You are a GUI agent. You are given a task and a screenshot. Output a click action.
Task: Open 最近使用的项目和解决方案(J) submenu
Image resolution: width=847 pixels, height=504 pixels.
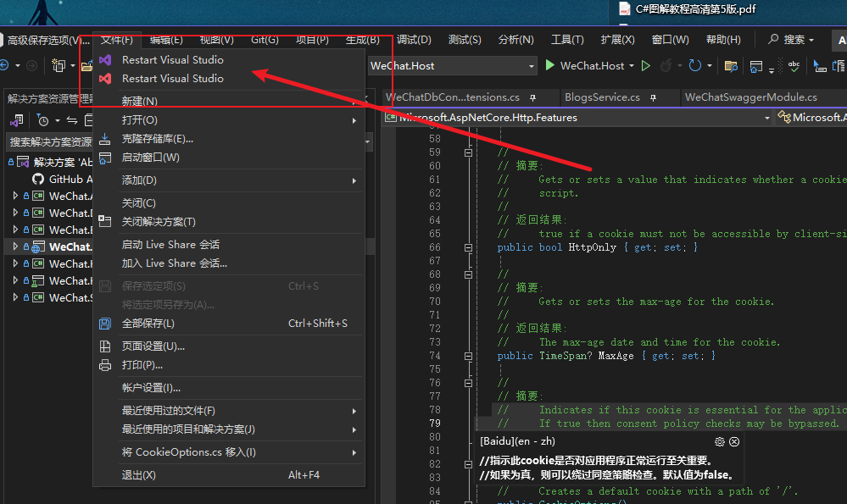pos(229,429)
